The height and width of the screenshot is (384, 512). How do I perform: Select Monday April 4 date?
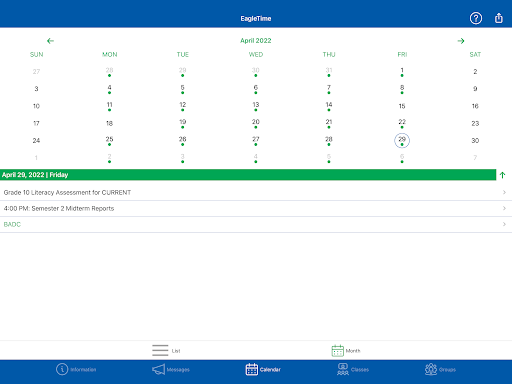(109, 89)
